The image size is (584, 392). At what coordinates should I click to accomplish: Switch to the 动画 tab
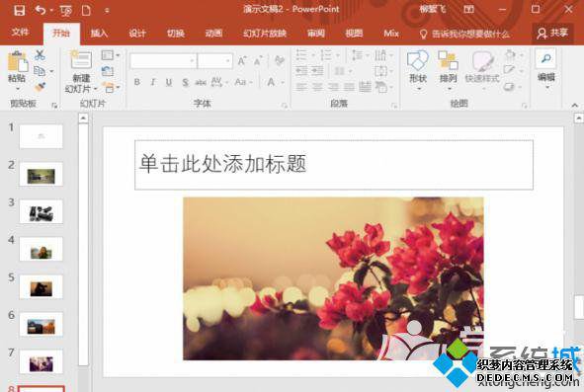(x=213, y=34)
